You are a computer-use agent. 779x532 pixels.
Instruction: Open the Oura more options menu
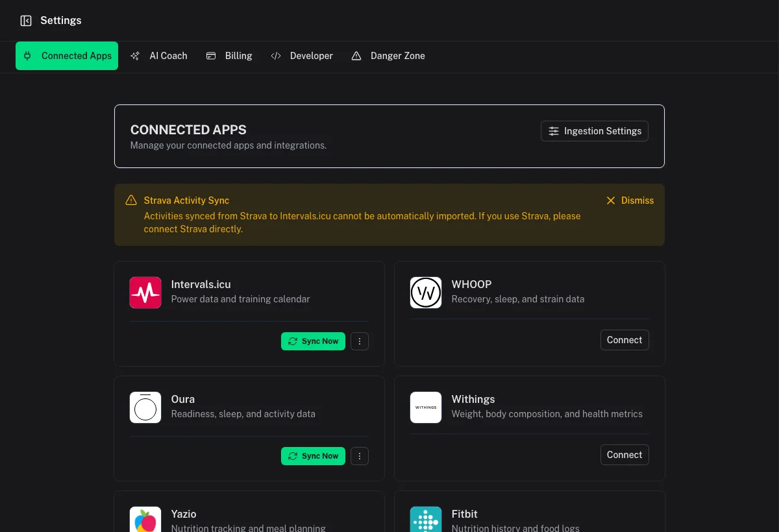point(360,456)
